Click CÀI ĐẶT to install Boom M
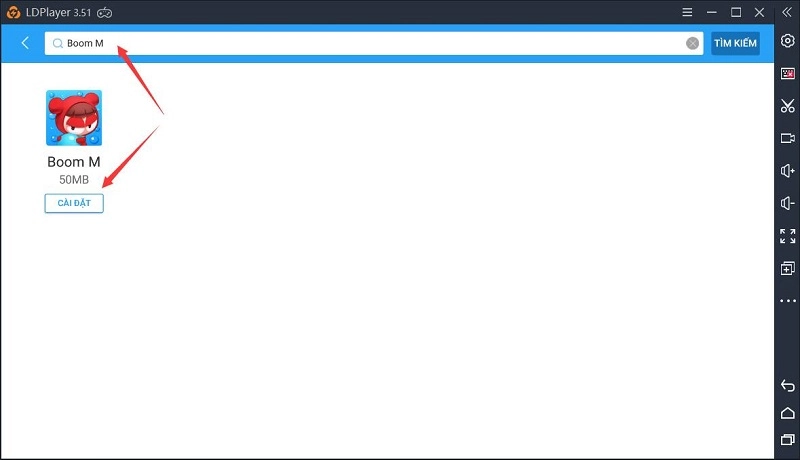Viewport: 800px width, 460px height. coord(74,203)
